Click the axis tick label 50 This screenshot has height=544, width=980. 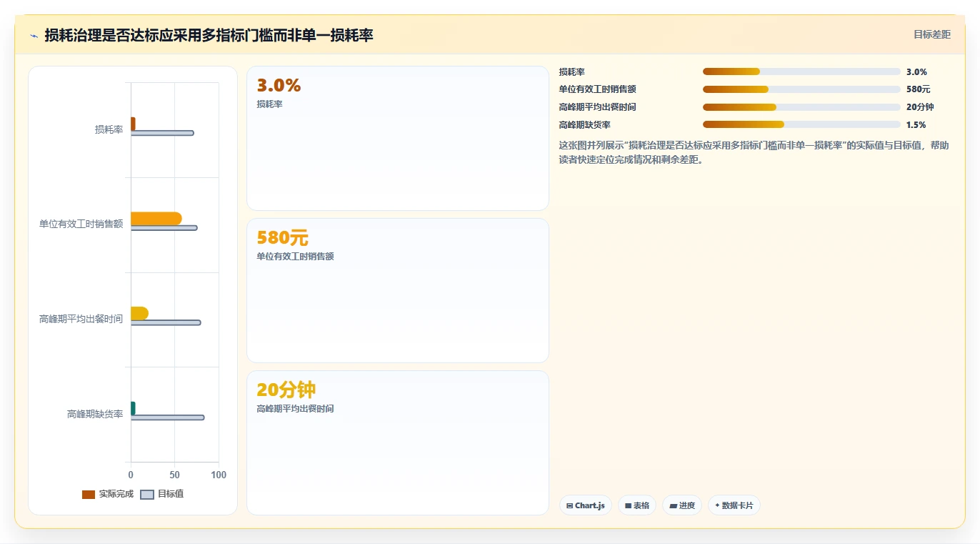(174, 475)
